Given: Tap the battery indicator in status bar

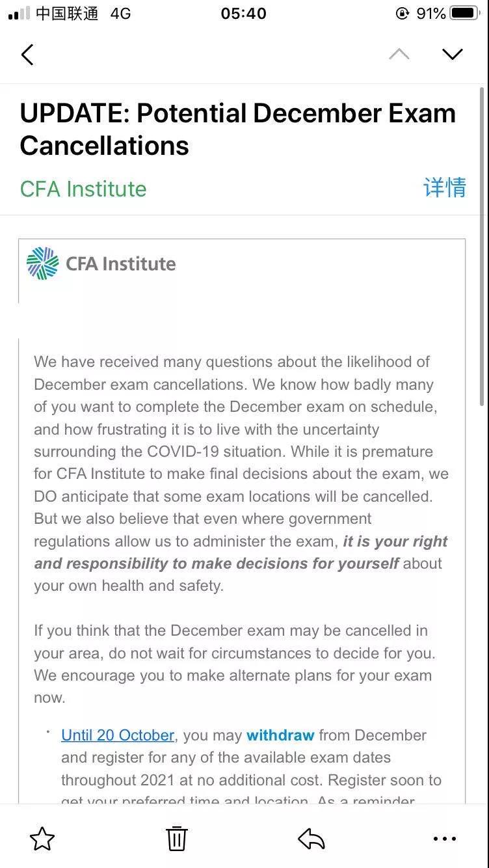Looking at the screenshot, I should [464, 14].
